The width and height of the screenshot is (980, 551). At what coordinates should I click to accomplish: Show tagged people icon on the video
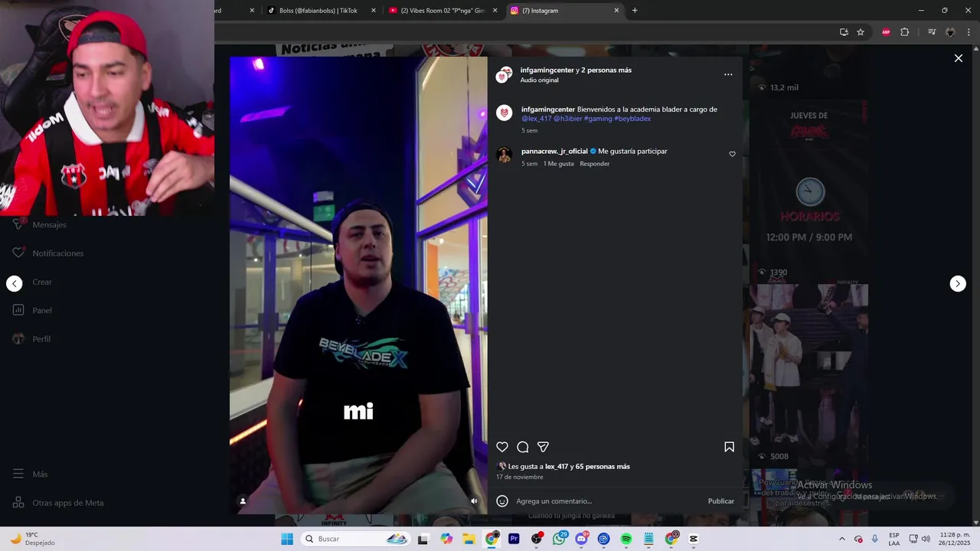(243, 501)
